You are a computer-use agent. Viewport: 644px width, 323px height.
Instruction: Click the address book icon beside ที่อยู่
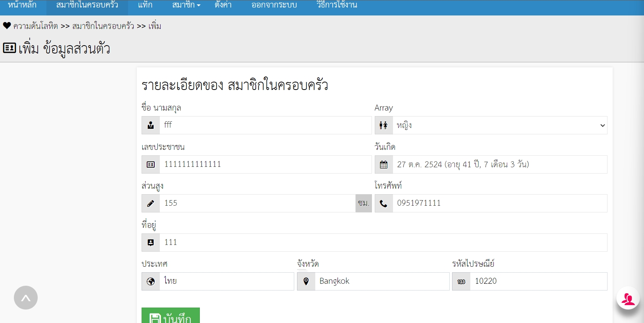[151, 243]
